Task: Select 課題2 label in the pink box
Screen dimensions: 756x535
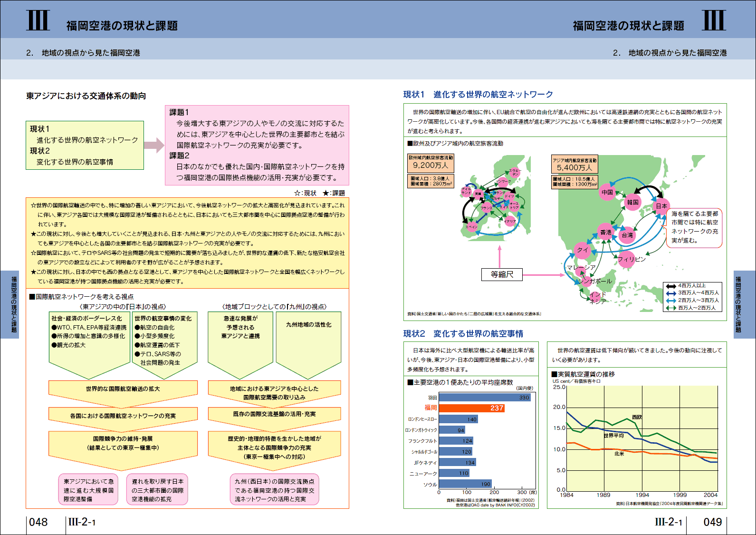Action: click(179, 156)
